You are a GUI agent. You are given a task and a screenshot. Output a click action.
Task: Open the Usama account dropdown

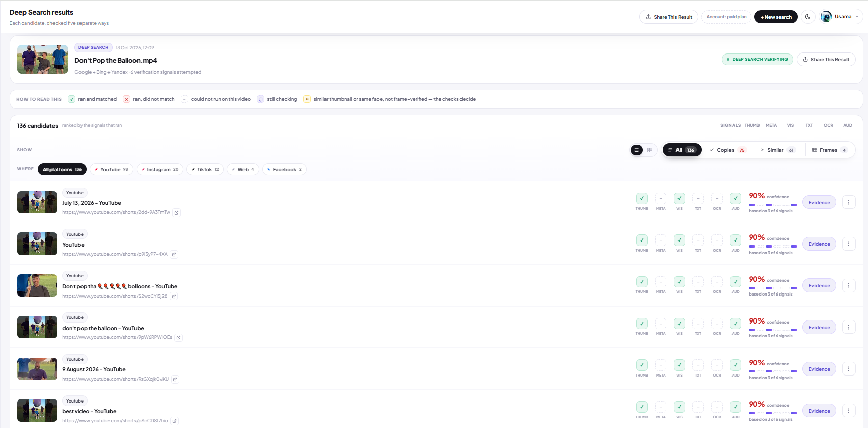click(x=840, y=17)
